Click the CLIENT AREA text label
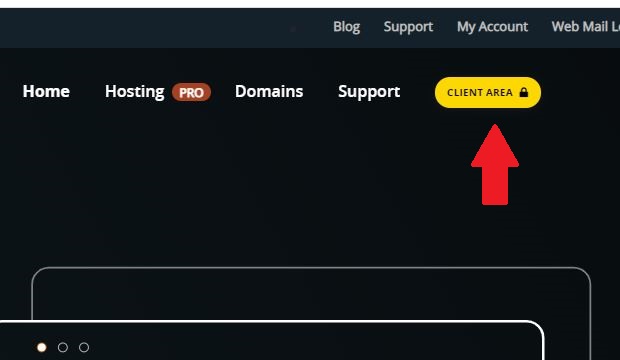The width and height of the screenshot is (620, 360). tap(480, 93)
